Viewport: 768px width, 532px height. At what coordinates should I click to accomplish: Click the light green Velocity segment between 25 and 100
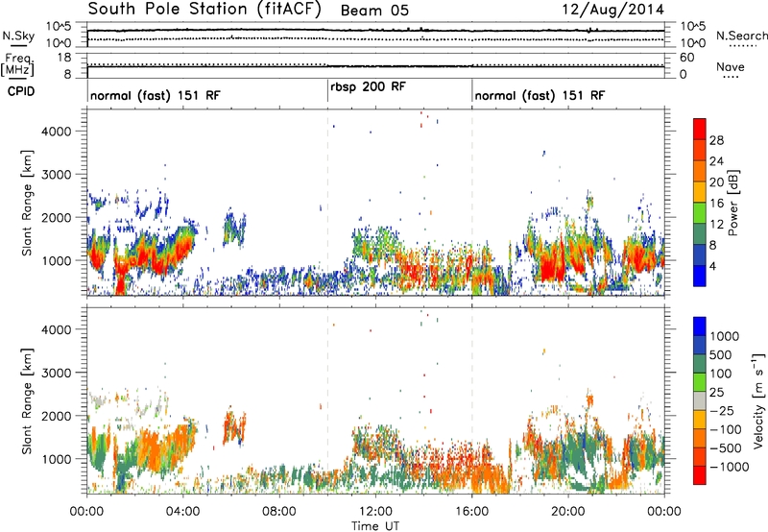700,382
